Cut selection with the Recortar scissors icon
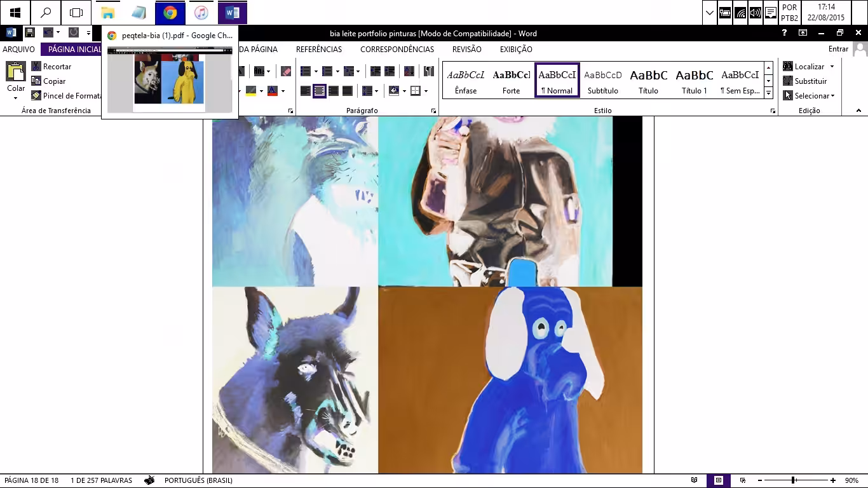Viewport: 868px width, 488px height. pos(51,67)
